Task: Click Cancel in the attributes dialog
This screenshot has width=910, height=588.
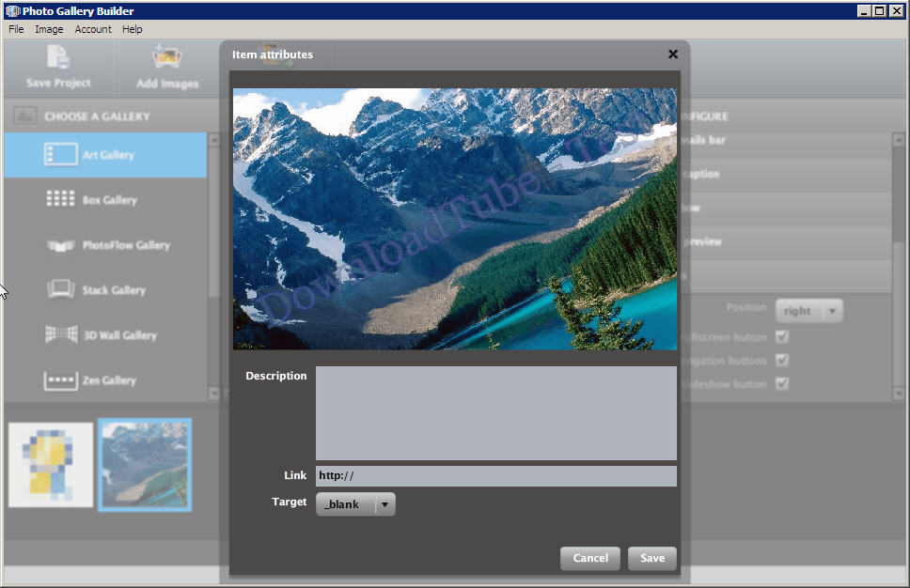Action: pos(589,558)
